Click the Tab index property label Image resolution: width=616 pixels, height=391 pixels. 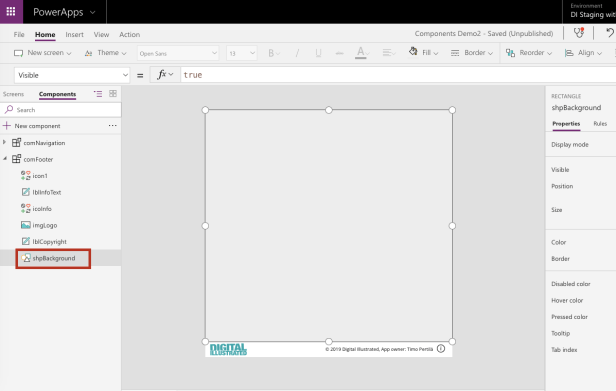(x=564, y=350)
